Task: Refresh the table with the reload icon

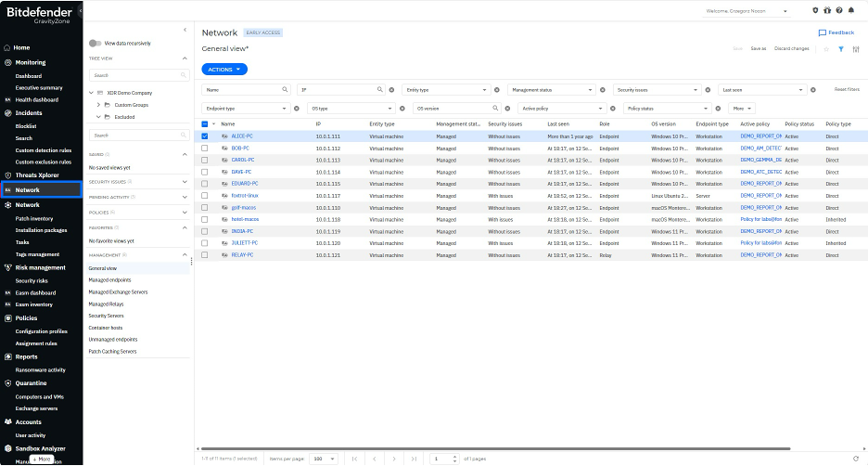Action: pos(856,459)
